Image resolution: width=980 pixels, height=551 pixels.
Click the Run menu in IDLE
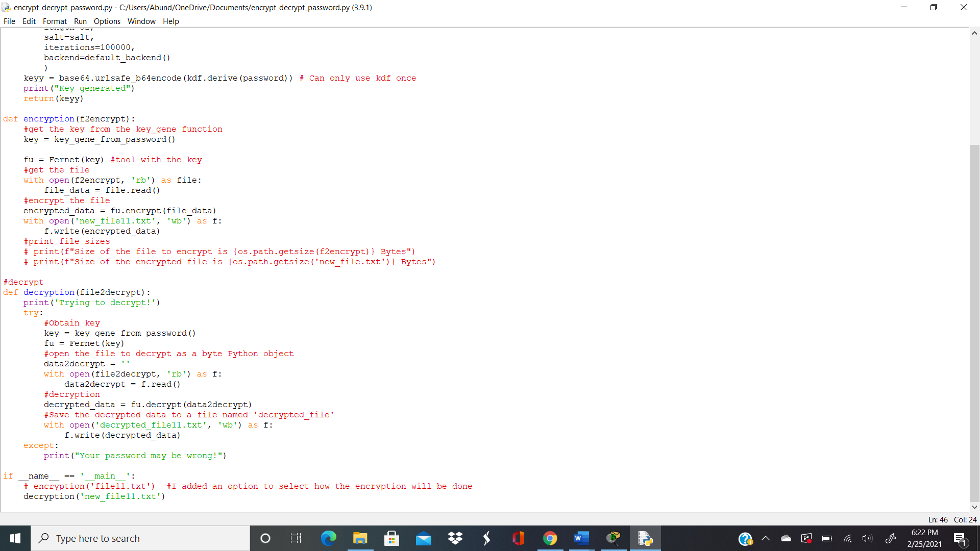[80, 21]
